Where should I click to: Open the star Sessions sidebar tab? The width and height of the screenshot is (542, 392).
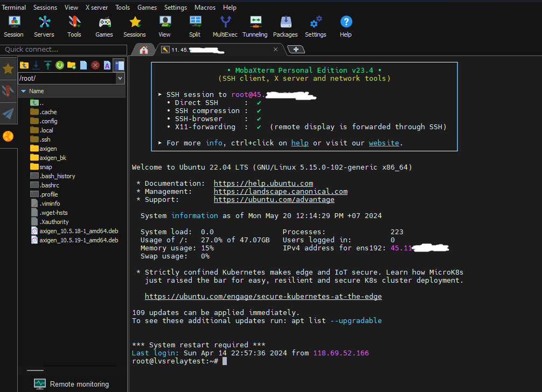tap(8, 69)
